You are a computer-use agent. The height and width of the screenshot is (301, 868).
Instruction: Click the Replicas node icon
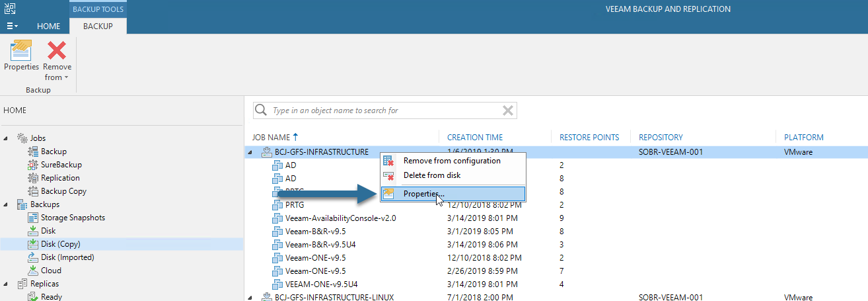click(x=22, y=284)
